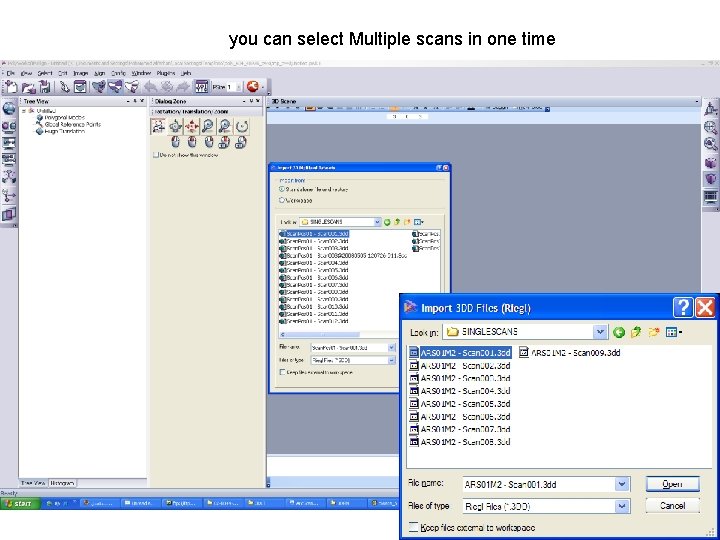Image resolution: width=720 pixels, height=540 pixels.
Task: Switch to the Histogram tab
Action: tap(62, 483)
